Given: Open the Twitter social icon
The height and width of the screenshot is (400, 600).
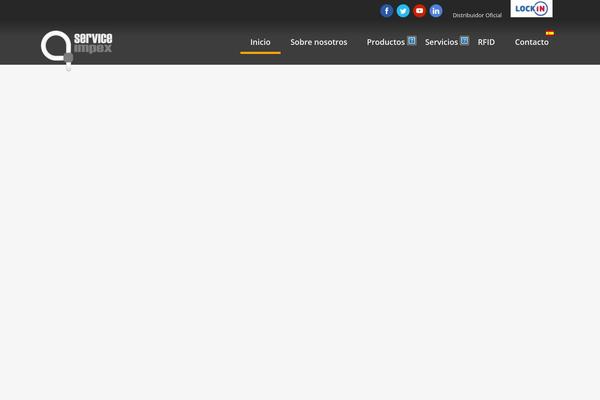Looking at the screenshot, I should pyautogui.click(x=403, y=11).
